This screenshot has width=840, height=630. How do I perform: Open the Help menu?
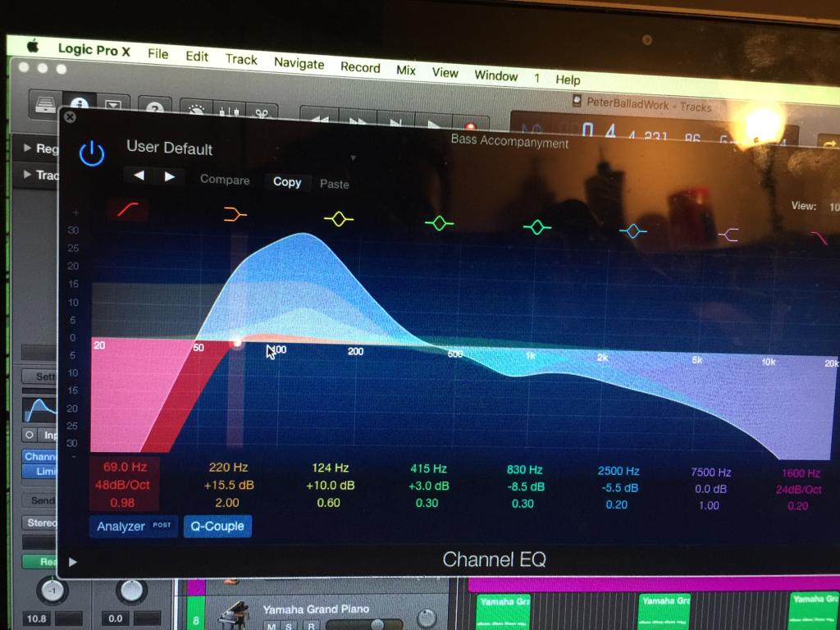[x=568, y=80]
